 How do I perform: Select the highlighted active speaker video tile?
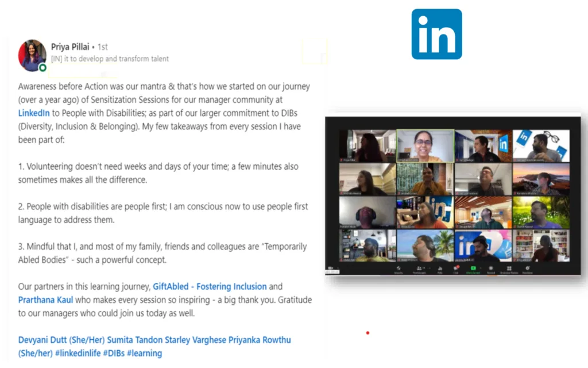[425, 146]
